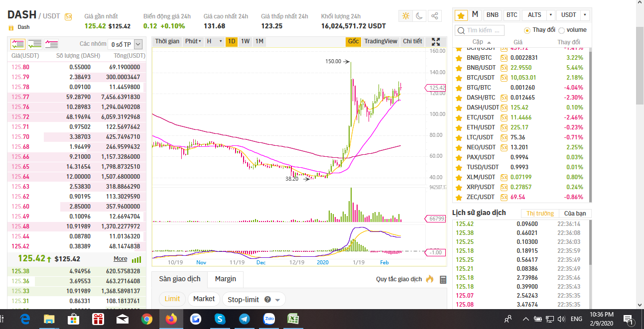This screenshot has height=329, width=644.
Task: Select 1D chart interval
Action: click(231, 41)
